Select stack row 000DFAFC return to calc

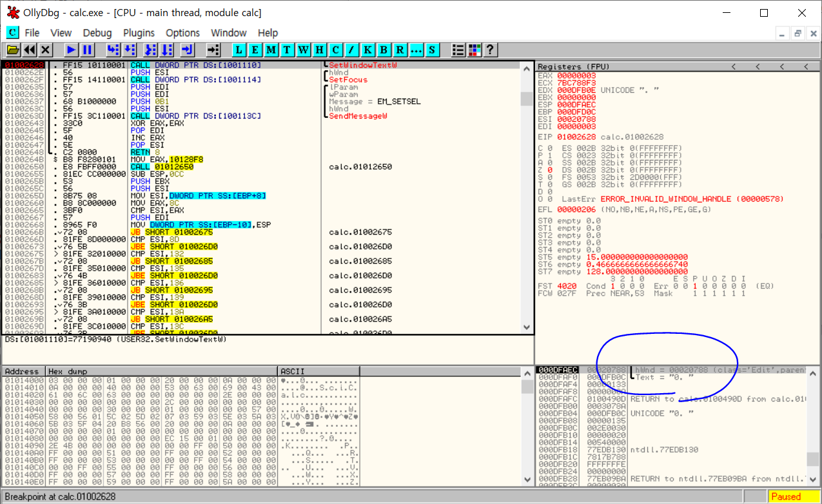[670, 399]
